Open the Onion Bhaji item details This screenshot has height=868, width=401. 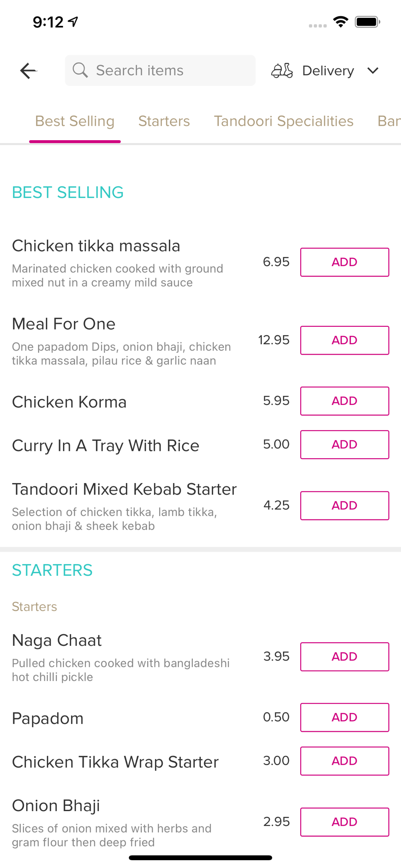56,806
